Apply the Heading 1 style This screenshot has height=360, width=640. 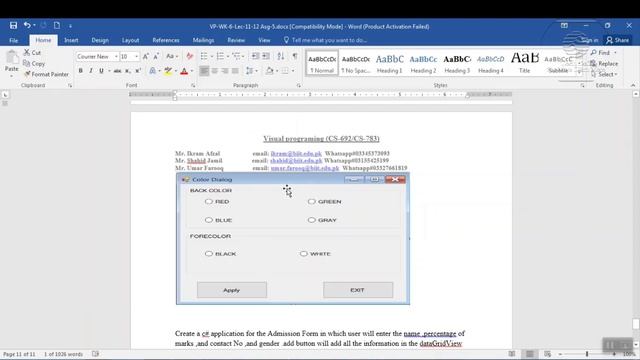[389, 63]
